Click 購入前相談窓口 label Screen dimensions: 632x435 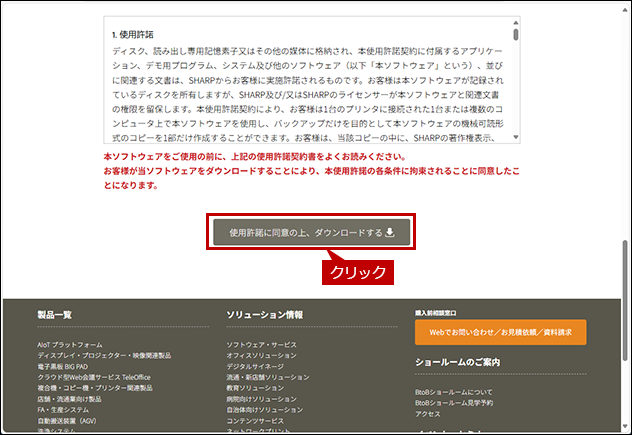(436, 313)
